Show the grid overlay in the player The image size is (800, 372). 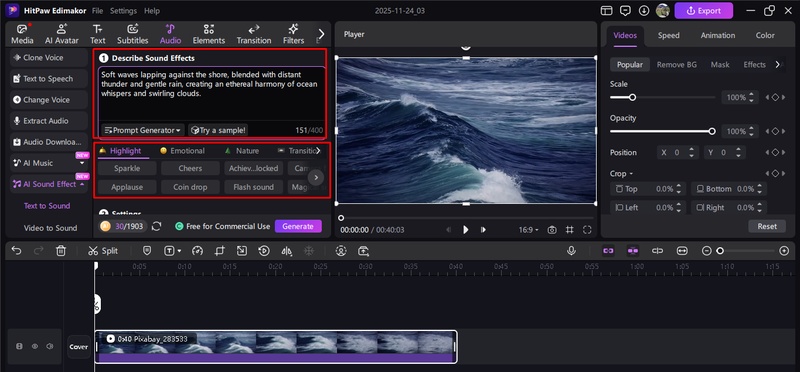pyautogui.click(x=570, y=230)
